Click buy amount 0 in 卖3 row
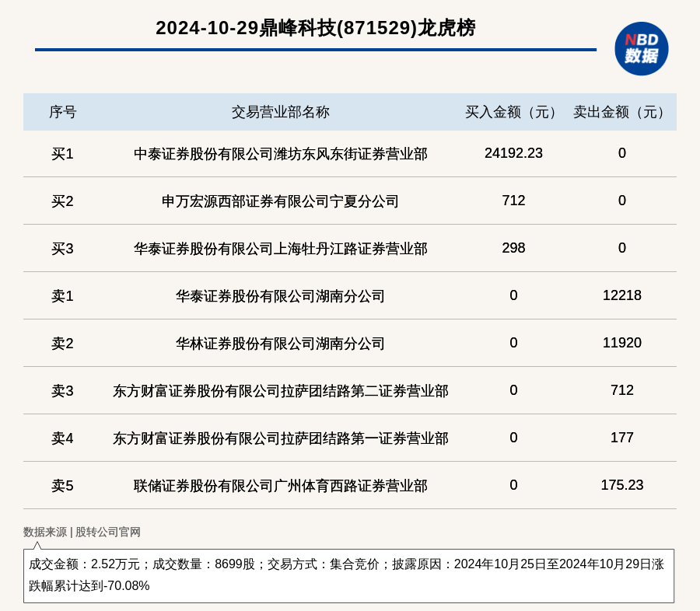 point(513,390)
